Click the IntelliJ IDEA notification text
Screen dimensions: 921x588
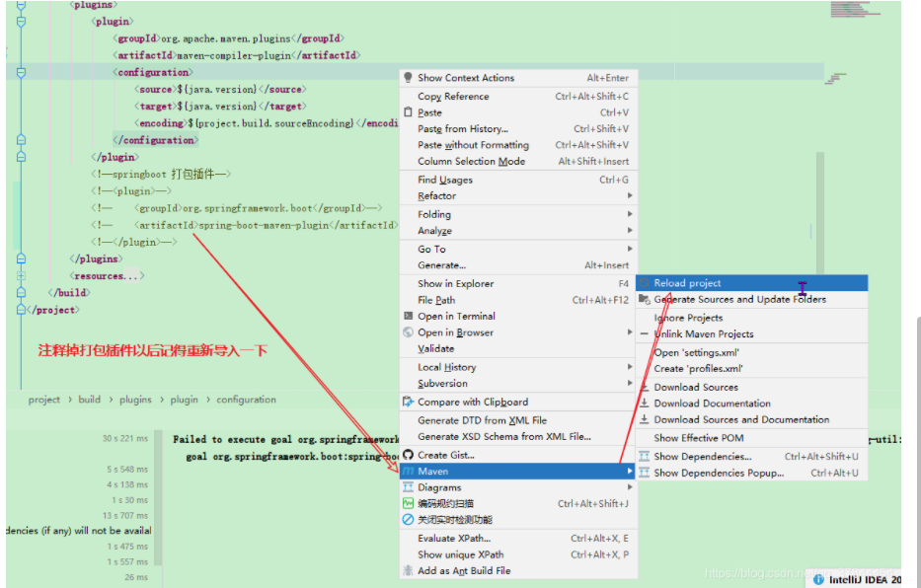pos(865,580)
